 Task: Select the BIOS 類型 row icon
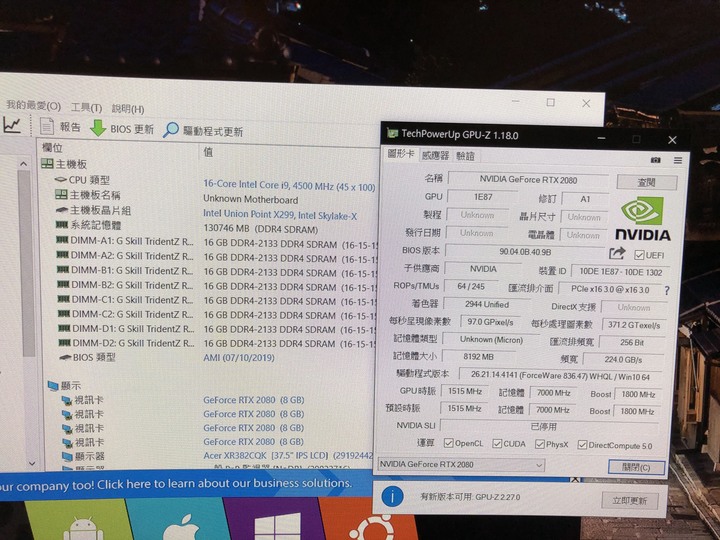66,357
